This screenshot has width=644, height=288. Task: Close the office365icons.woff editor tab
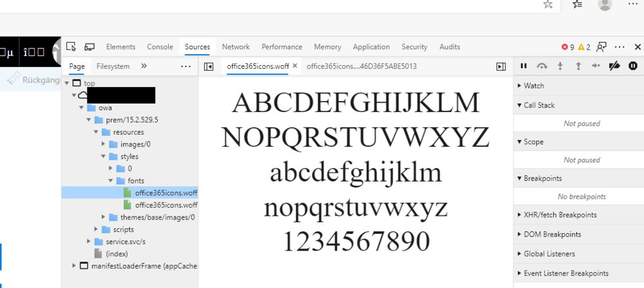[295, 66]
